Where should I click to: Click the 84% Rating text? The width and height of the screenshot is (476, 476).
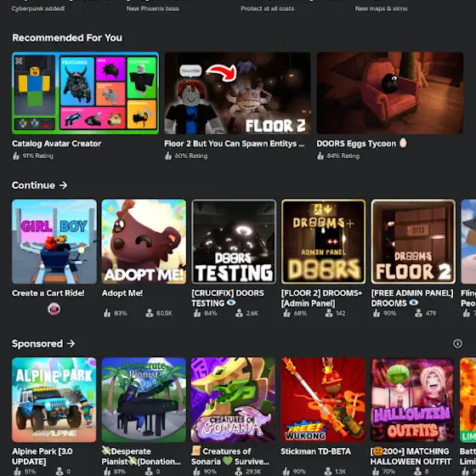tap(343, 156)
